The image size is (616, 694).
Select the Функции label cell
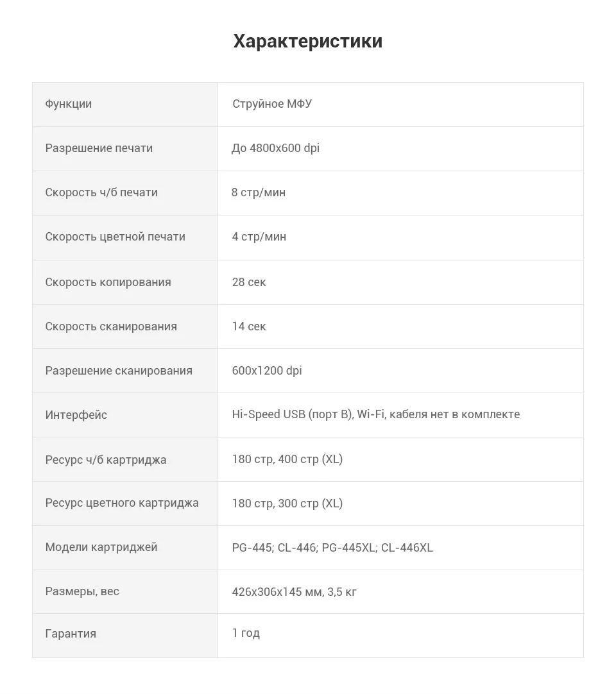pos(125,105)
